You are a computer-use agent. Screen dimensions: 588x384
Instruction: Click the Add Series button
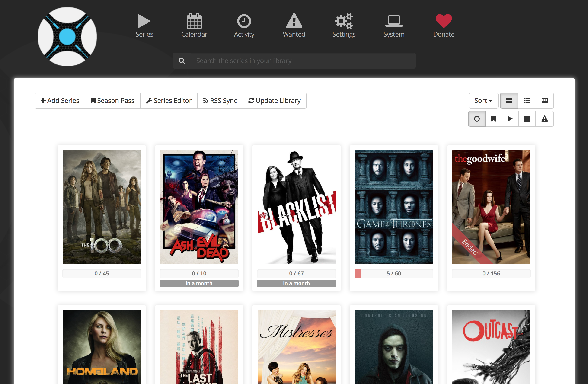tap(60, 101)
